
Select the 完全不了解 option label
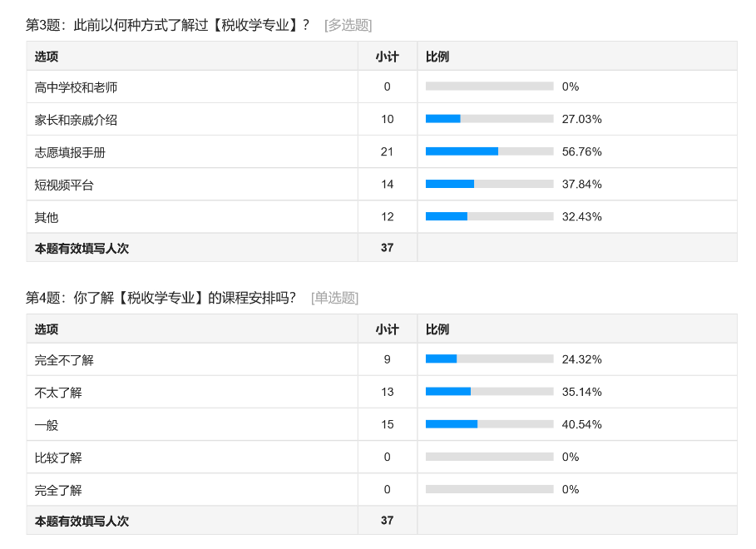64,360
